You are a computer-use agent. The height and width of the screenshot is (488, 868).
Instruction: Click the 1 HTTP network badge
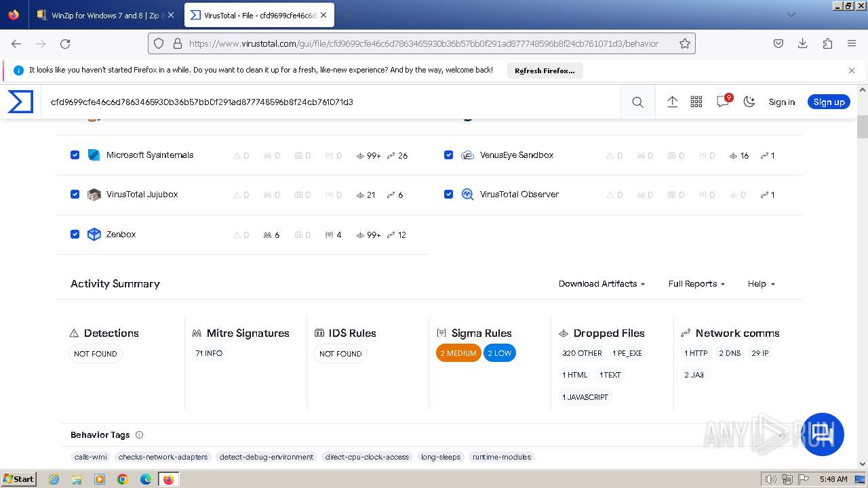point(696,353)
